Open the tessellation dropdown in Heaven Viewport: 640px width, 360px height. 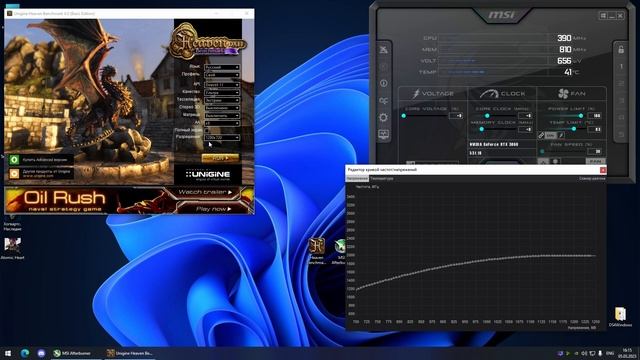click(222, 100)
